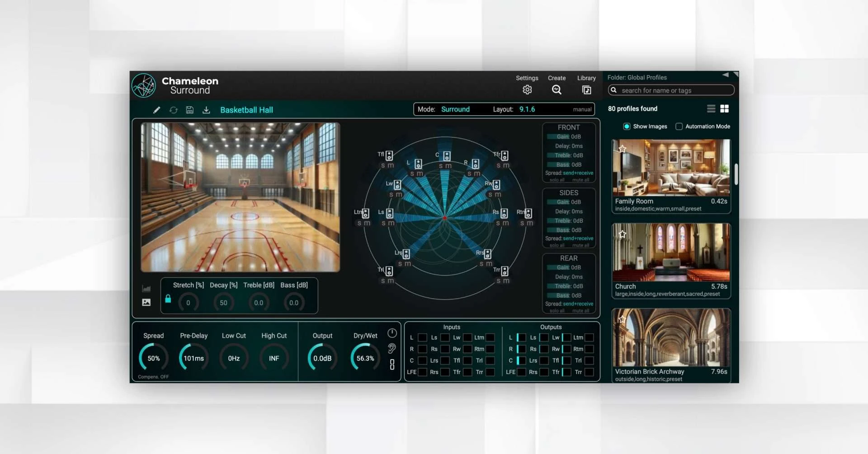Image resolution: width=868 pixels, height=454 pixels.
Task: Click the center C speaker icon
Action: tap(447, 156)
